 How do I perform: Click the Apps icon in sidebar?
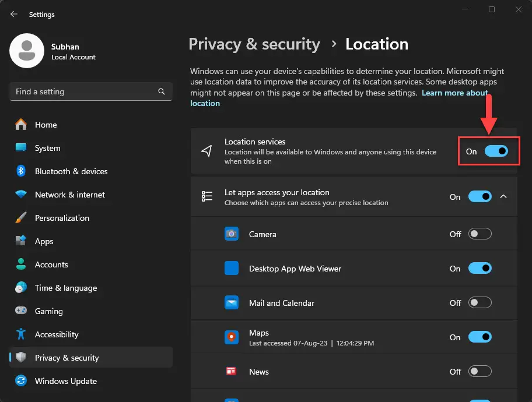pos(21,241)
